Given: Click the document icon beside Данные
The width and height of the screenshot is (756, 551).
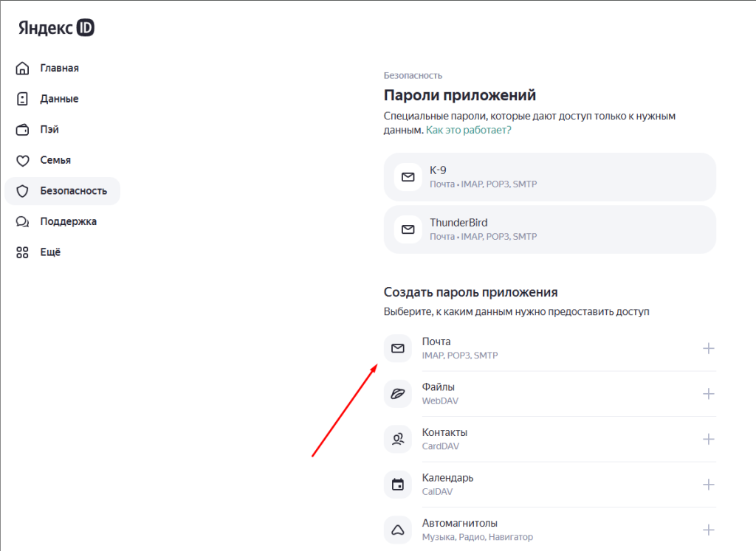Looking at the screenshot, I should coord(22,98).
